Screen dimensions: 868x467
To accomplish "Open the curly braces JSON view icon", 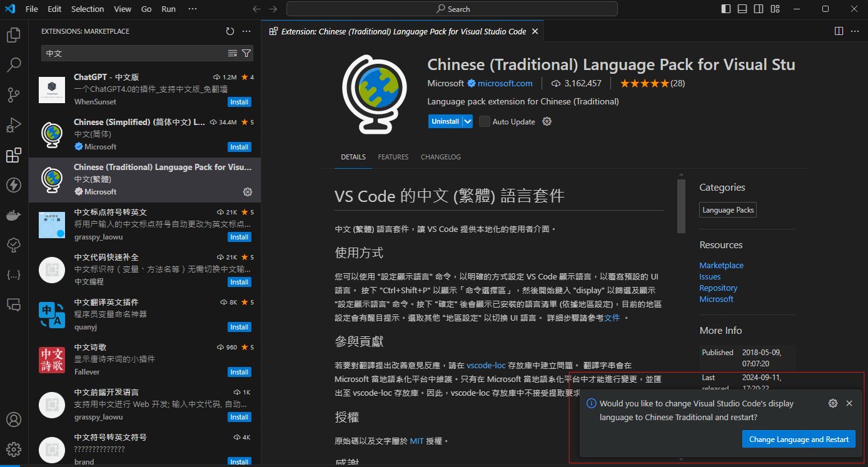I will (14, 274).
